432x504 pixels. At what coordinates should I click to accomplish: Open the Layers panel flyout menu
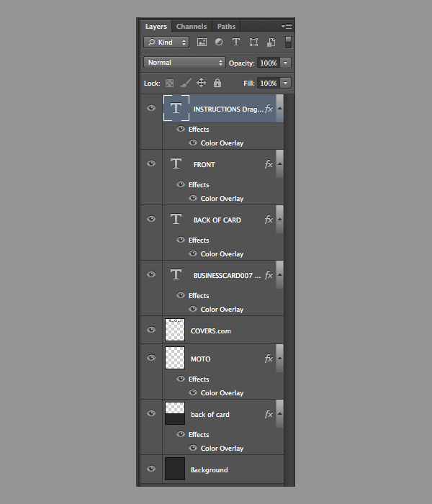(x=287, y=27)
